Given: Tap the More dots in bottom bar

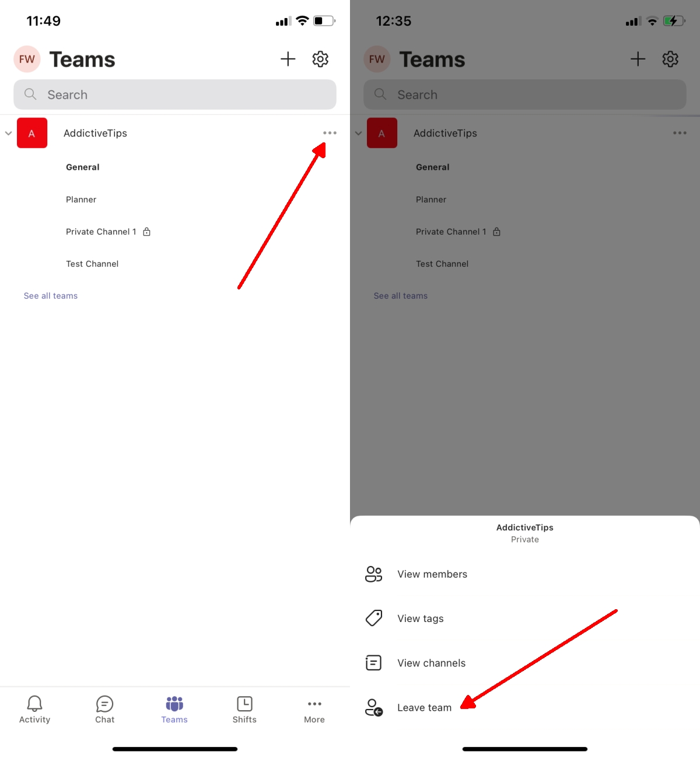Looking at the screenshot, I should tap(314, 709).
